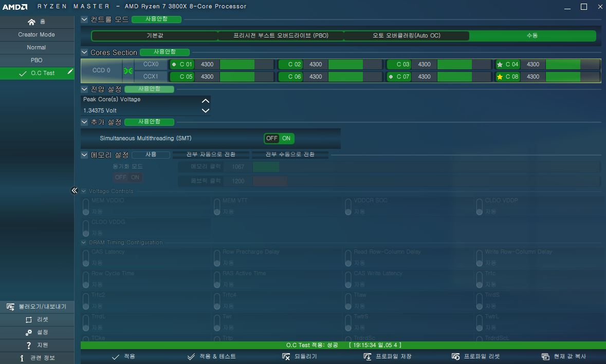Click 되돌리기 discard icon
Image resolution: width=606 pixels, height=364 pixels.
286,356
